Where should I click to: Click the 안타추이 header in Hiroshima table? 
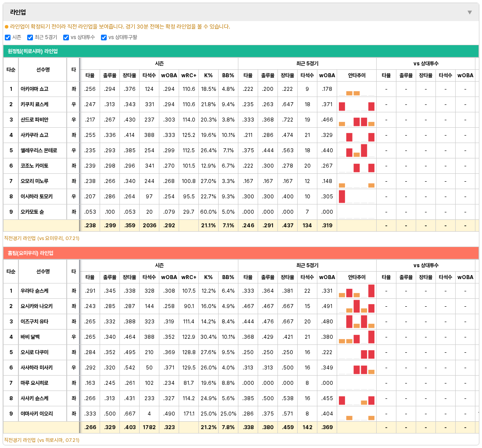coord(356,75)
